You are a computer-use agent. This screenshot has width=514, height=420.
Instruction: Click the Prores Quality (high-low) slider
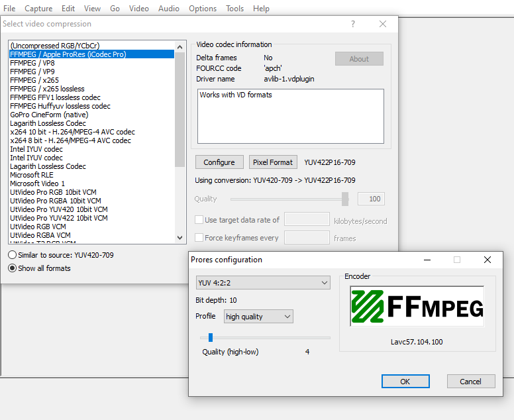pyautogui.click(x=265, y=337)
